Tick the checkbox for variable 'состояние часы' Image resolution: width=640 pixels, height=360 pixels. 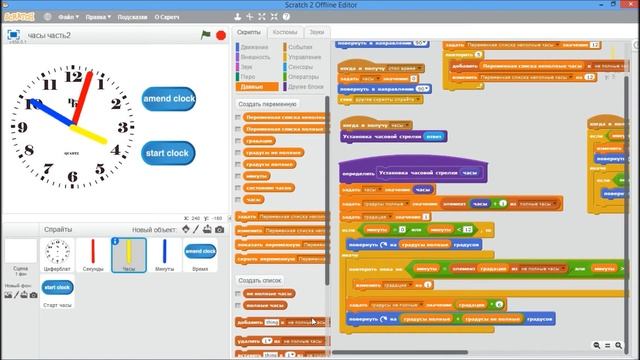pyautogui.click(x=238, y=188)
